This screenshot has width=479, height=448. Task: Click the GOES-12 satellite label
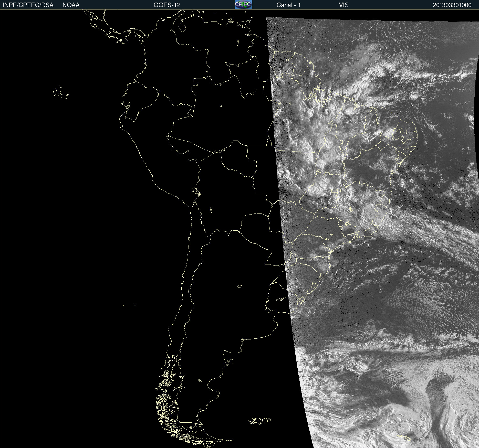pos(167,5)
